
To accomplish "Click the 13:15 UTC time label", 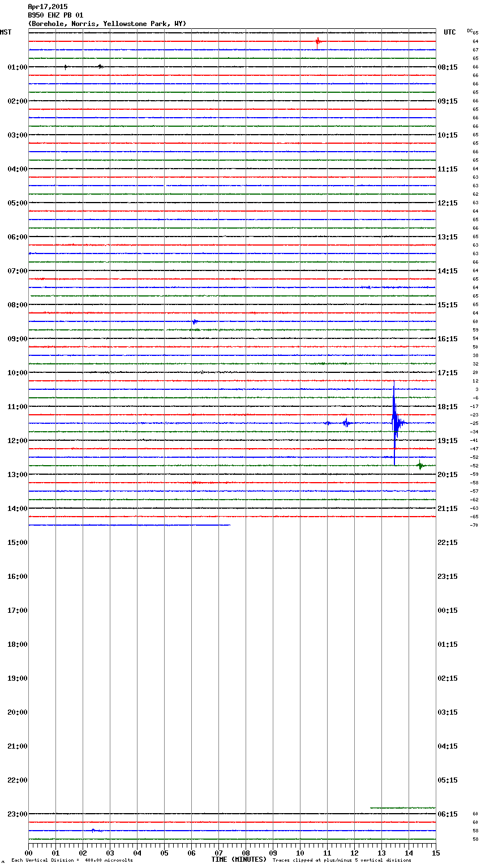I will tap(448, 237).
